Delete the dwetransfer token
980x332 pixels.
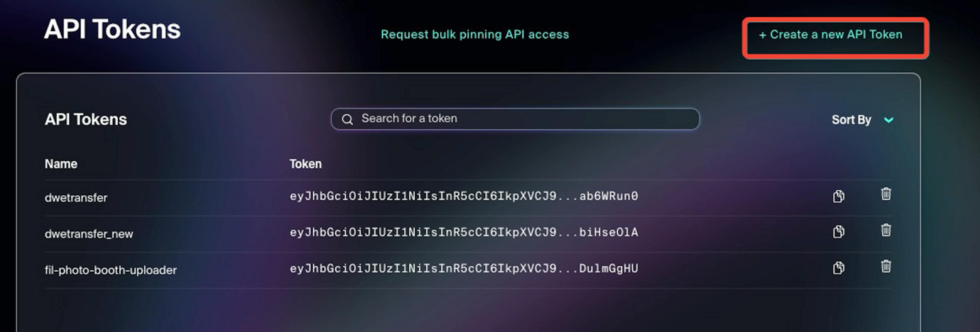click(x=886, y=194)
